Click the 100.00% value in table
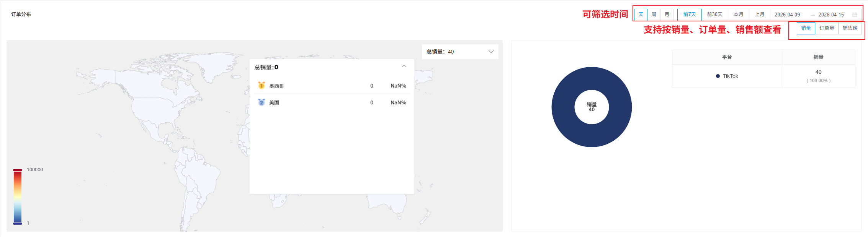The height and width of the screenshot is (237, 868). (x=819, y=81)
